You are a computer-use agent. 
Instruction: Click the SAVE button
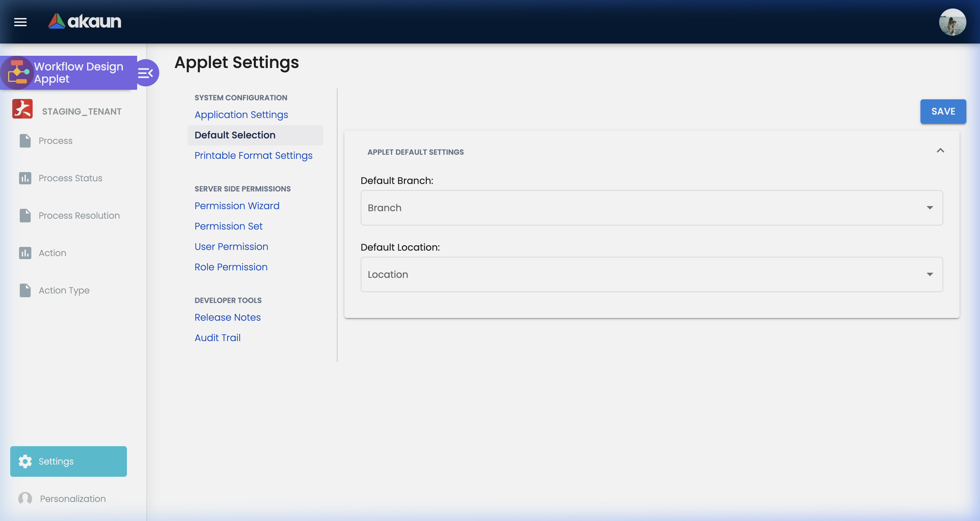[943, 112]
